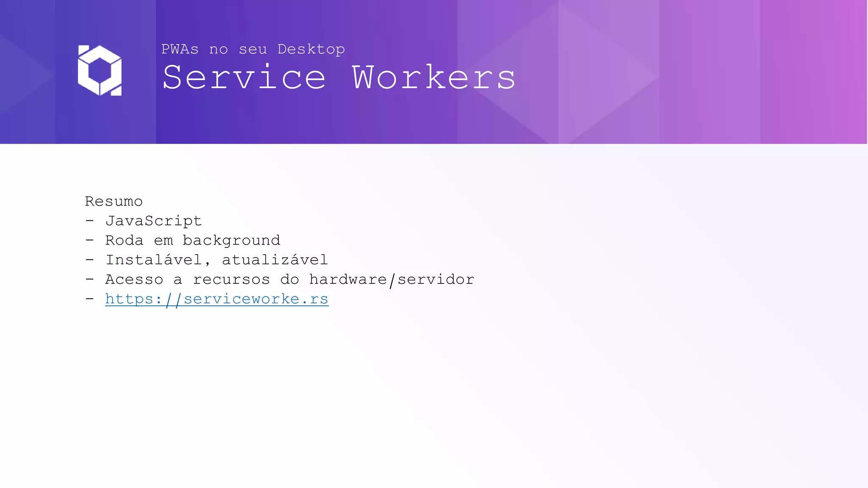Click the white hexagon logo icon
The image size is (868, 488).
(100, 70)
